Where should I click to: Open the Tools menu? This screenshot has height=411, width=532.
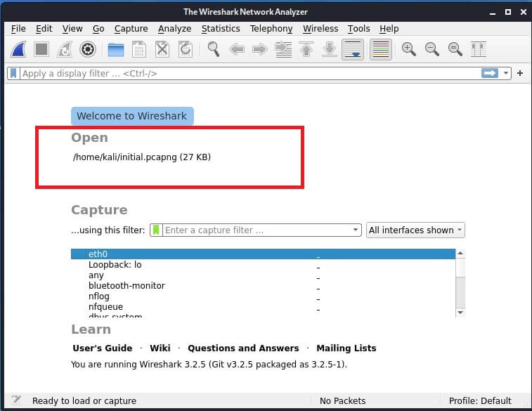[358, 29]
